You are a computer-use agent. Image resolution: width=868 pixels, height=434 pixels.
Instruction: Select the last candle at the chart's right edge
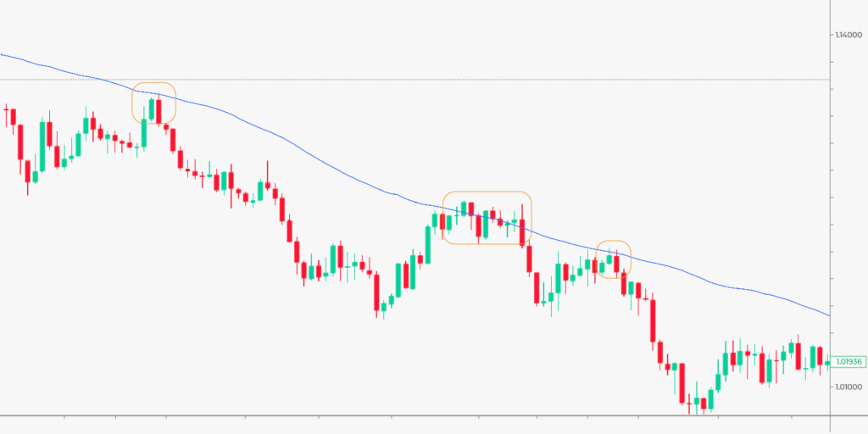(x=827, y=363)
